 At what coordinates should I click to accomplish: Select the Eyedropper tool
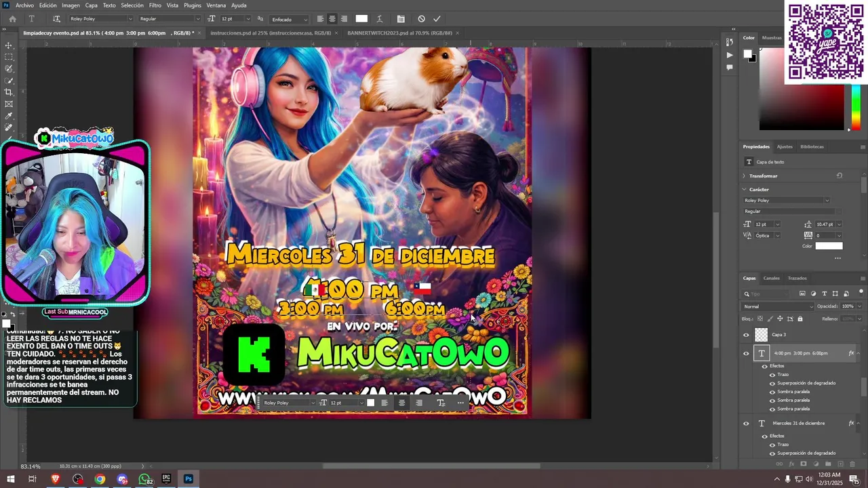[9, 116]
